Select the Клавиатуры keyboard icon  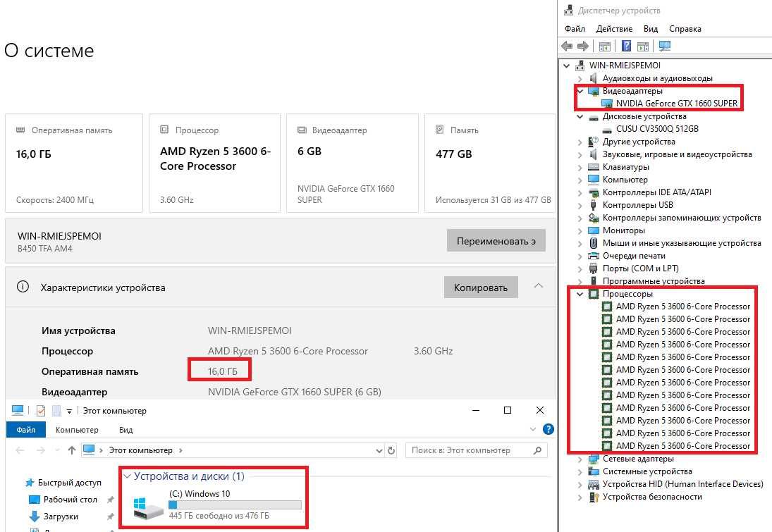click(594, 167)
